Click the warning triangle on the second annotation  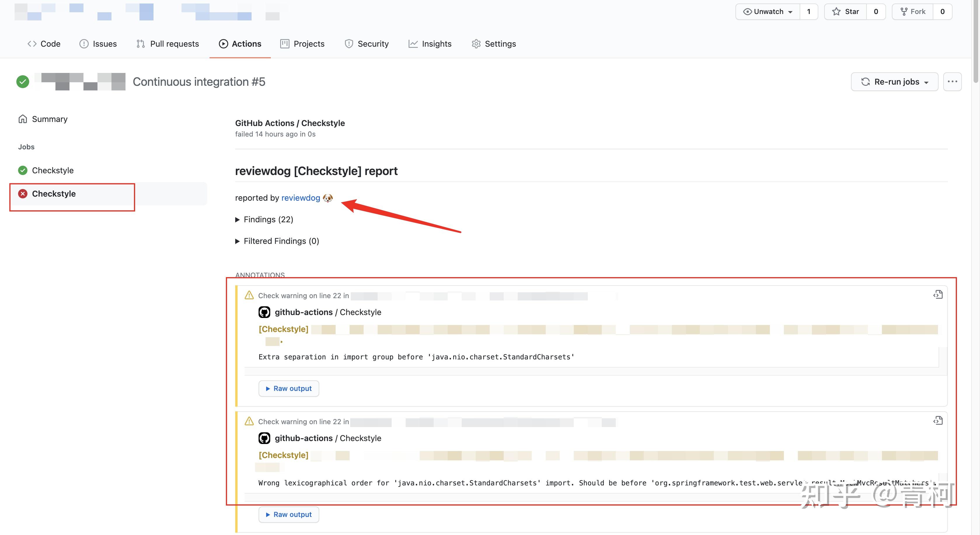click(249, 421)
